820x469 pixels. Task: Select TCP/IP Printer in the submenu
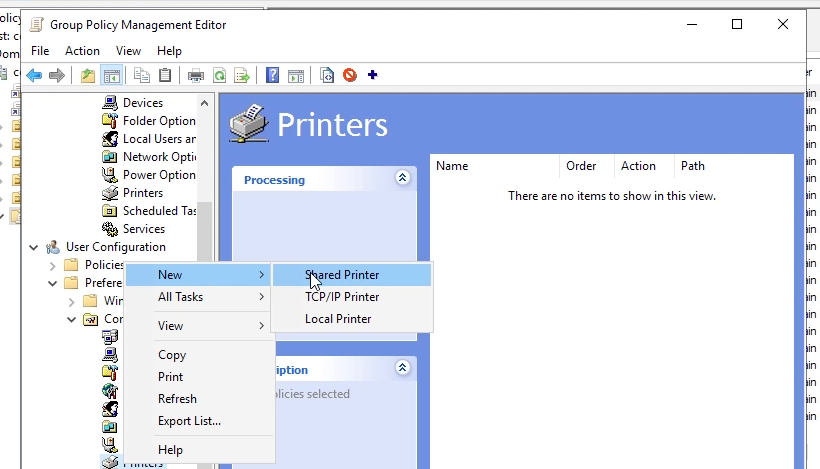[342, 297]
